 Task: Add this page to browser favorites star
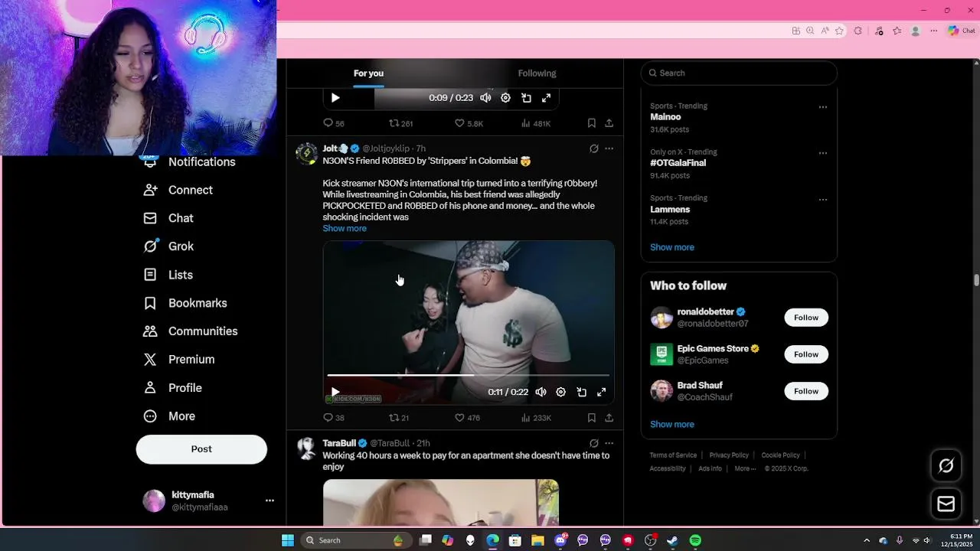pos(839,31)
